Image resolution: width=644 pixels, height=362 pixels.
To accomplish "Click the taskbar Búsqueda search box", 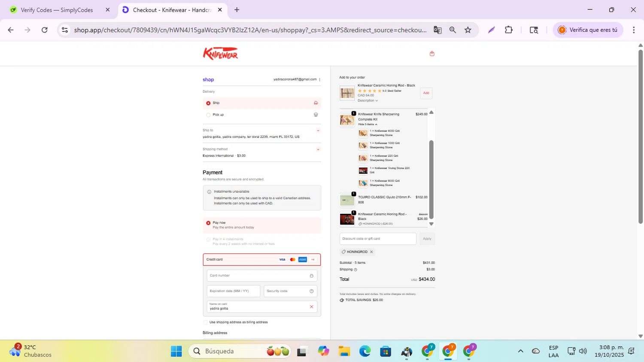I will tap(240, 351).
